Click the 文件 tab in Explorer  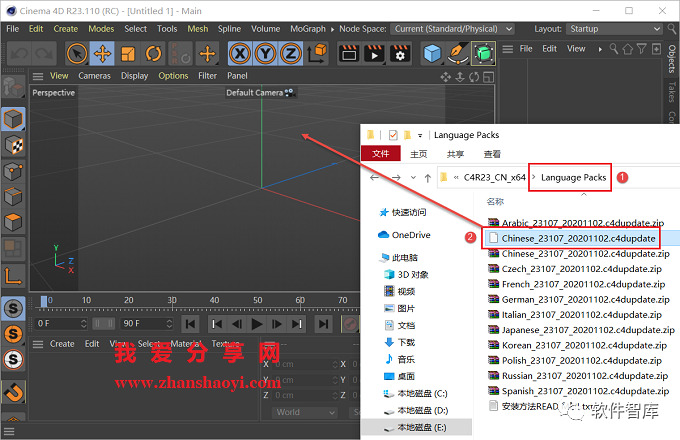coord(380,154)
